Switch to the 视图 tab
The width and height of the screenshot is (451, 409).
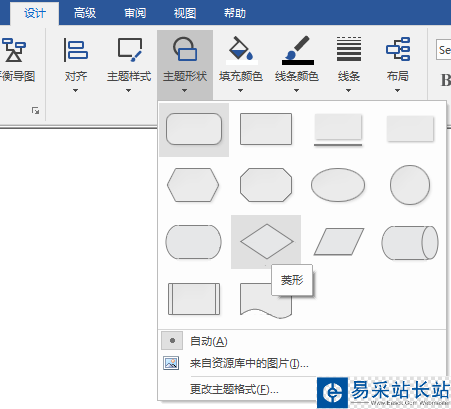tap(185, 13)
